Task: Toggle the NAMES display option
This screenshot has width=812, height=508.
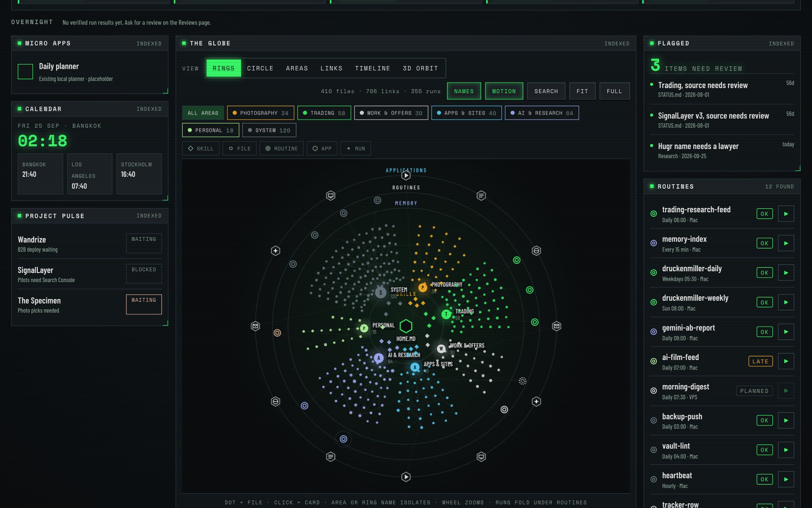Action: 464,91
